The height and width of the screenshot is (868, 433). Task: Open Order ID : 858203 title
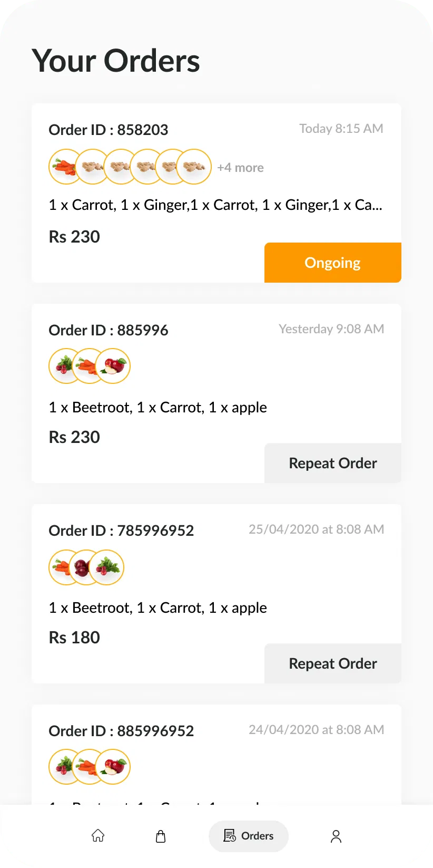[x=108, y=130]
